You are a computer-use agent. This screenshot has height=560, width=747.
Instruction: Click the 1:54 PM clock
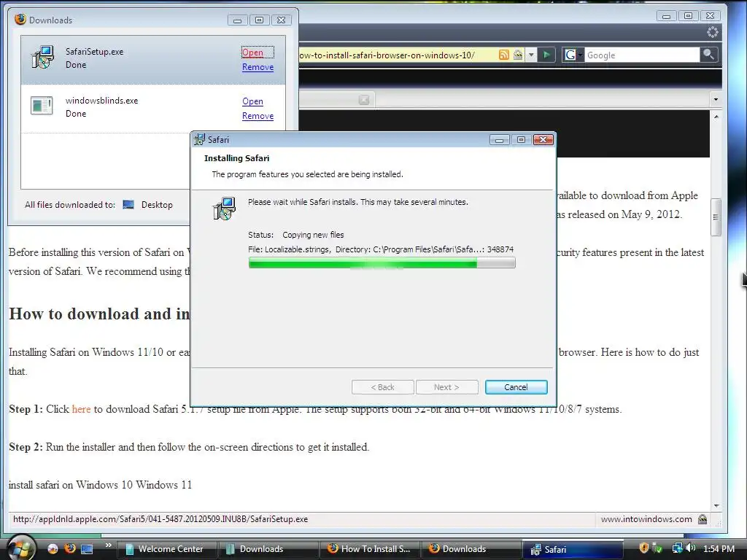point(719,549)
